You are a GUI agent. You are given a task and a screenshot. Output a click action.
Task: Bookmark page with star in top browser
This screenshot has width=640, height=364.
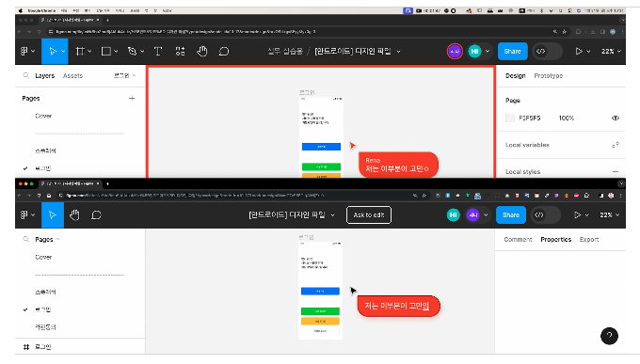(565, 32)
